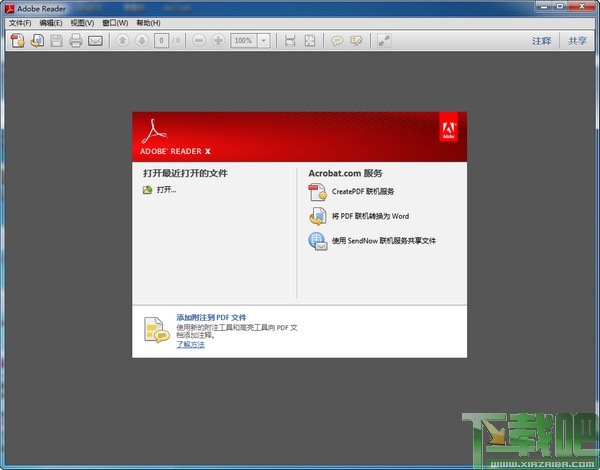Zoom in using the plus button
The width and height of the screenshot is (600, 470).
click(x=218, y=40)
